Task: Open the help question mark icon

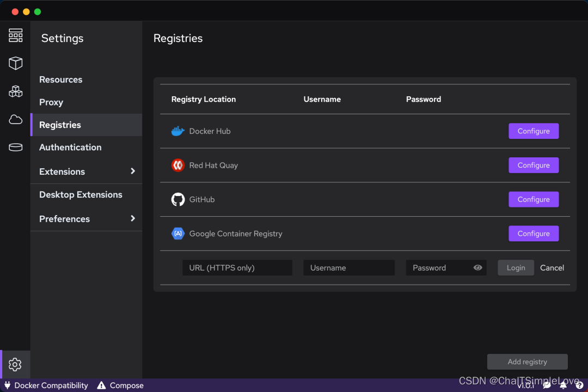Action: pyautogui.click(x=579, y=385)
